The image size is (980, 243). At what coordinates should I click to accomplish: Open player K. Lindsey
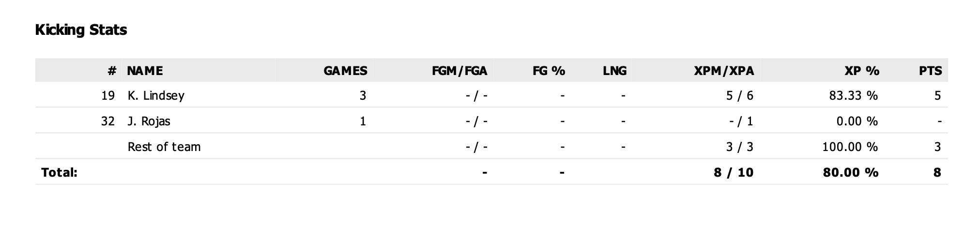pyautogui.click(x=156, y=96)
